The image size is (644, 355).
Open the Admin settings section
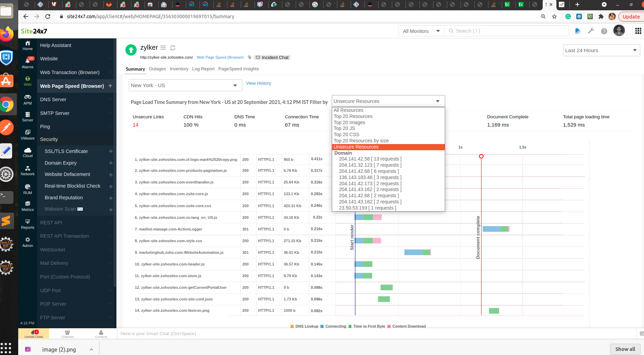[27, 242]
